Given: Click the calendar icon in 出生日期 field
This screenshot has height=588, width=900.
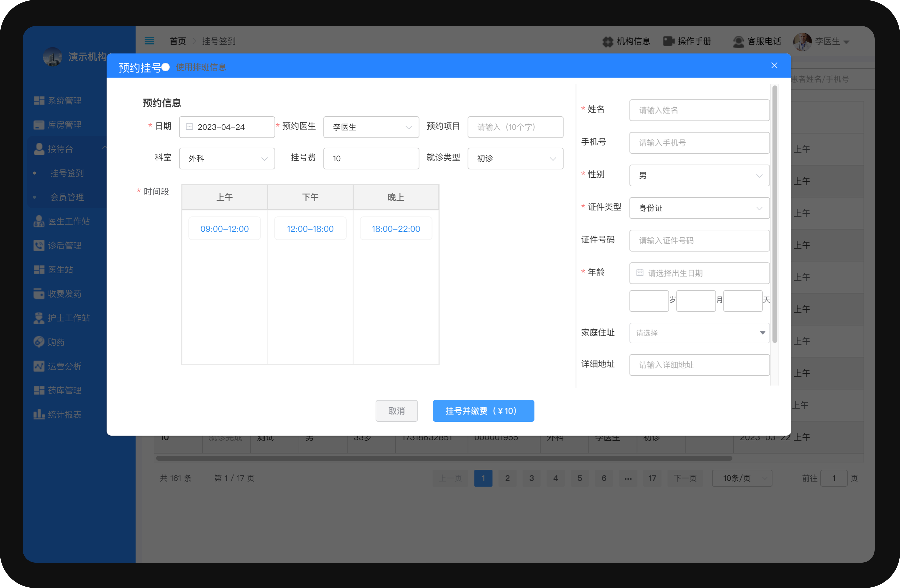Looking at the screenshot, I should (x=639, y=273).
